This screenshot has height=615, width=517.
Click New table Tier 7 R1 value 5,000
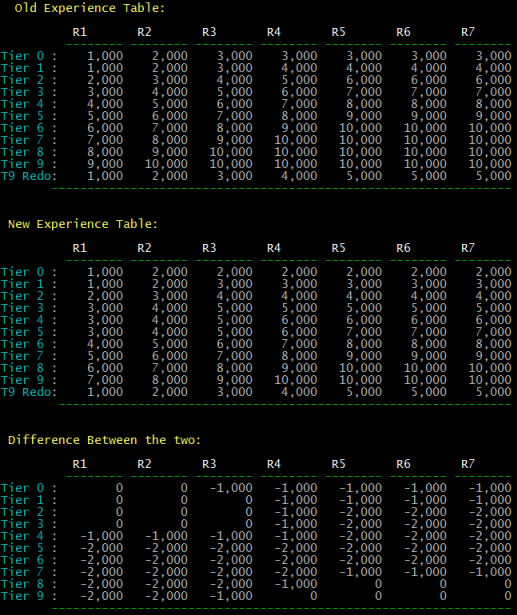105,356
